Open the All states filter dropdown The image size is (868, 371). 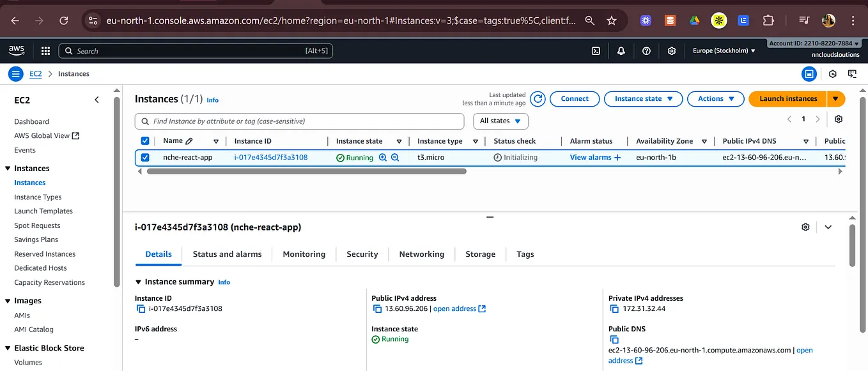coord(500,121)
